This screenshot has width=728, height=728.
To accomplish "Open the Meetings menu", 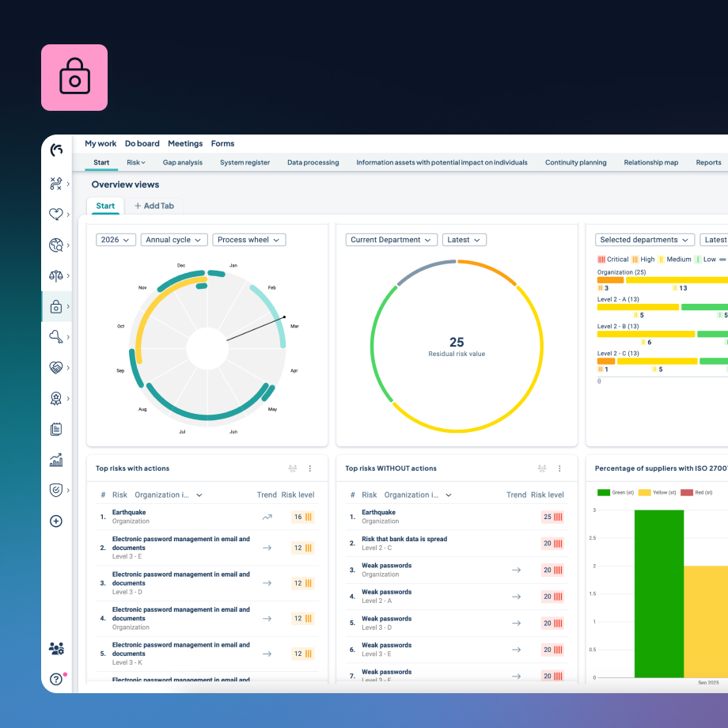I will tap(185, 143).
